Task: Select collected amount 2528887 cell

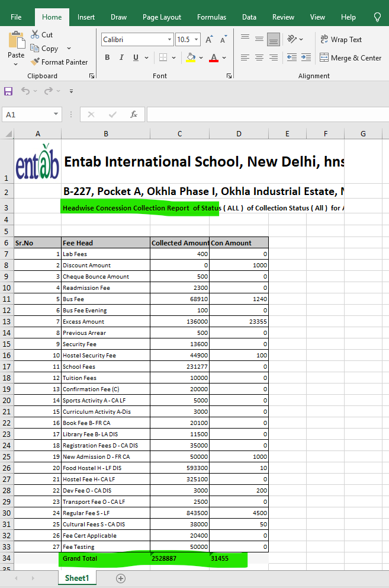Action: pos(180,558)
